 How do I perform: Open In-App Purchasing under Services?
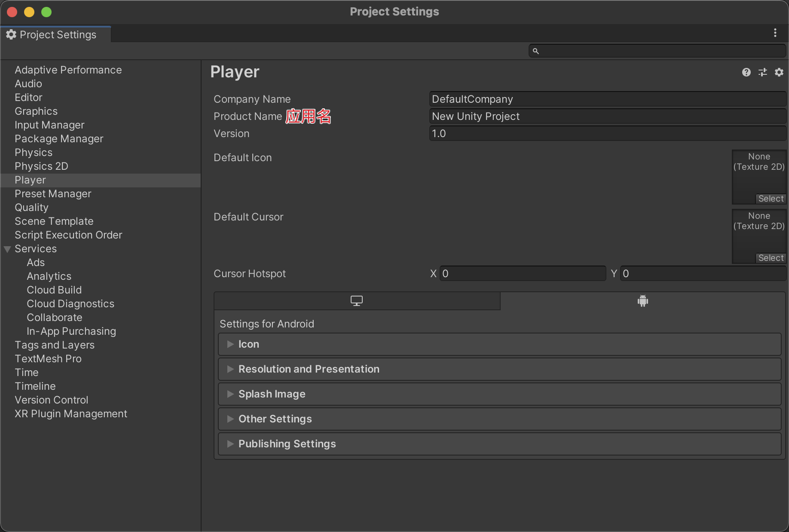(x=101, y=331)
